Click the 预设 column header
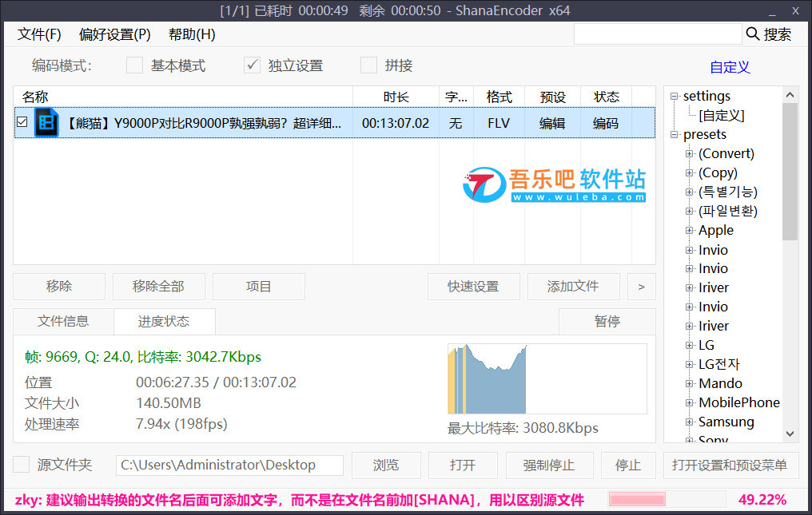This screenshot has height=515, width=812. [552, 97]
